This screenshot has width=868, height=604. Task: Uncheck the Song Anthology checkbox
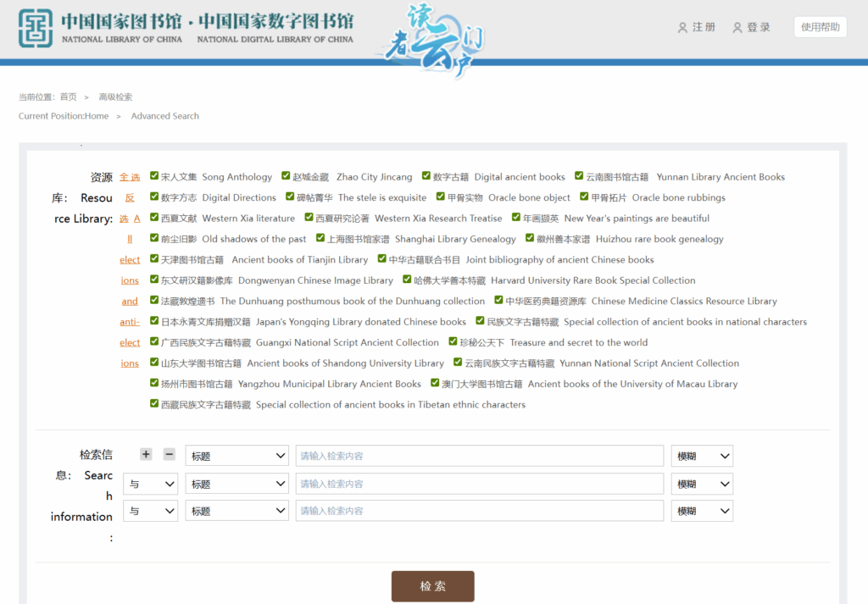154,176
